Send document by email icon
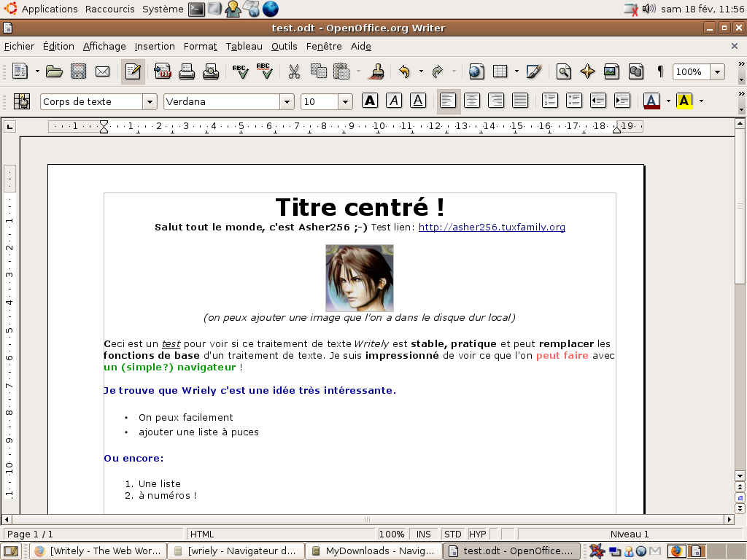 coord(102,71)
